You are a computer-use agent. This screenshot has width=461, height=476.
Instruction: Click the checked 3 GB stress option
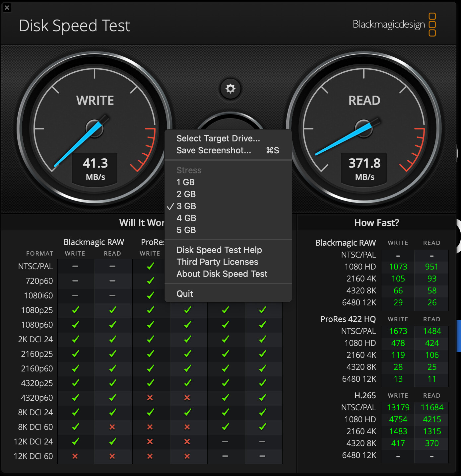[186, 206]
